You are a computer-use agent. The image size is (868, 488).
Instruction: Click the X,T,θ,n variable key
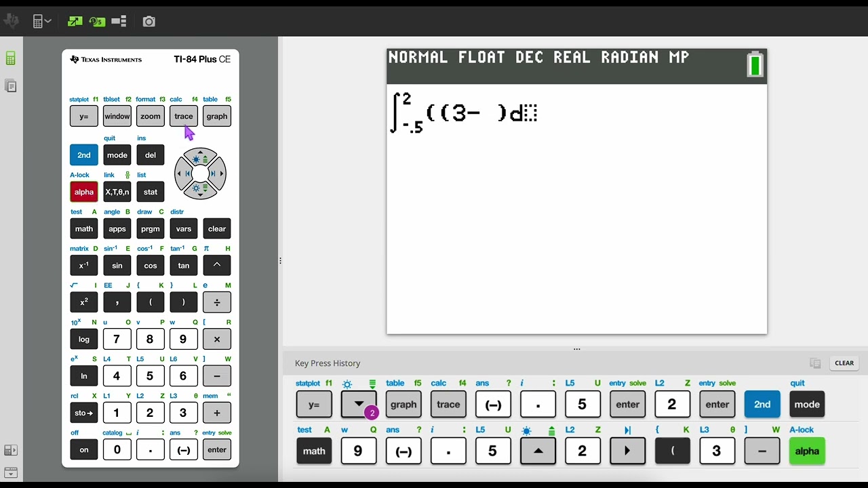tap(117, 192)
